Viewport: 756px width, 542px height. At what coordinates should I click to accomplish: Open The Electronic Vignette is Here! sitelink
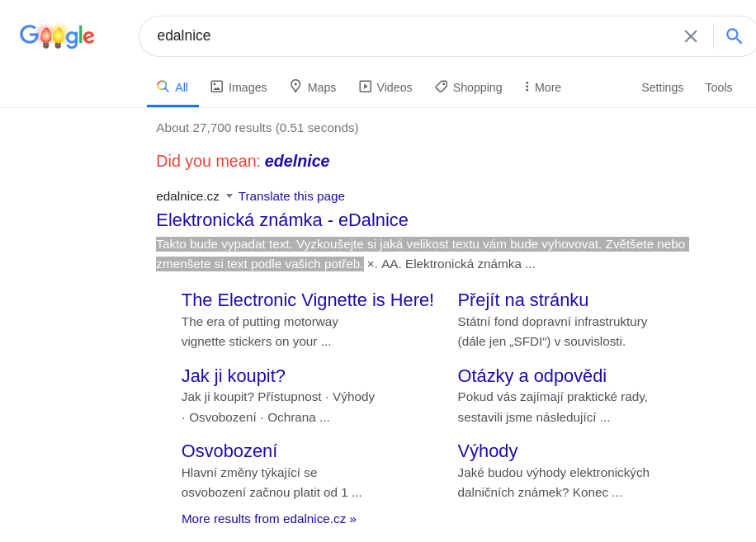coord(308,299)
